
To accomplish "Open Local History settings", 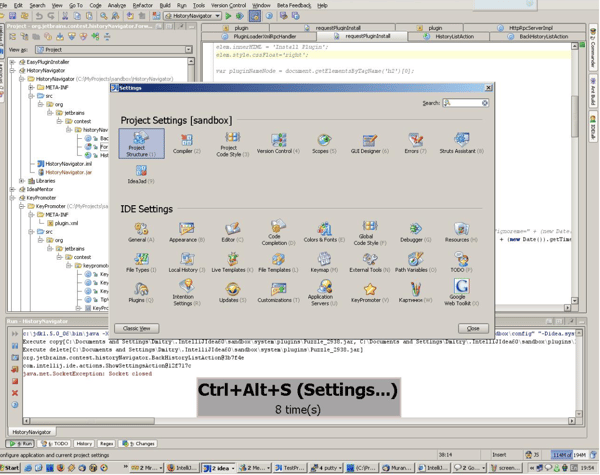I will [187, 263].
